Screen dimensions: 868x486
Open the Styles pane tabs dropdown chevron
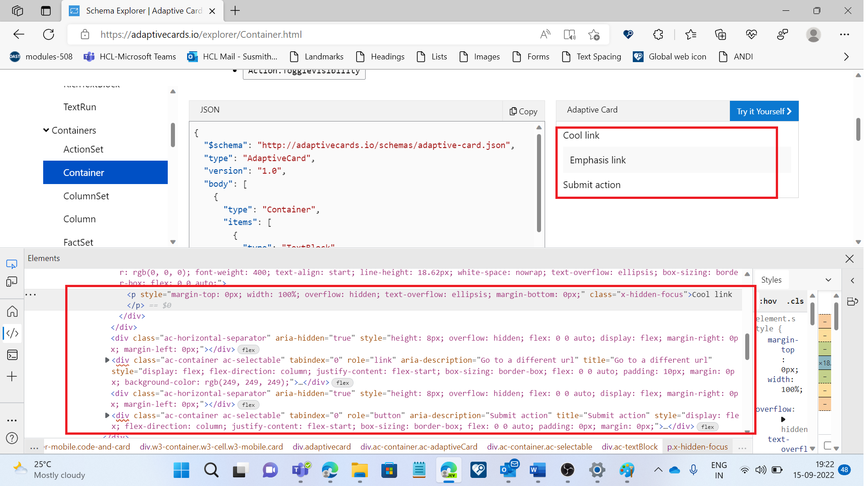coord(828,280)
